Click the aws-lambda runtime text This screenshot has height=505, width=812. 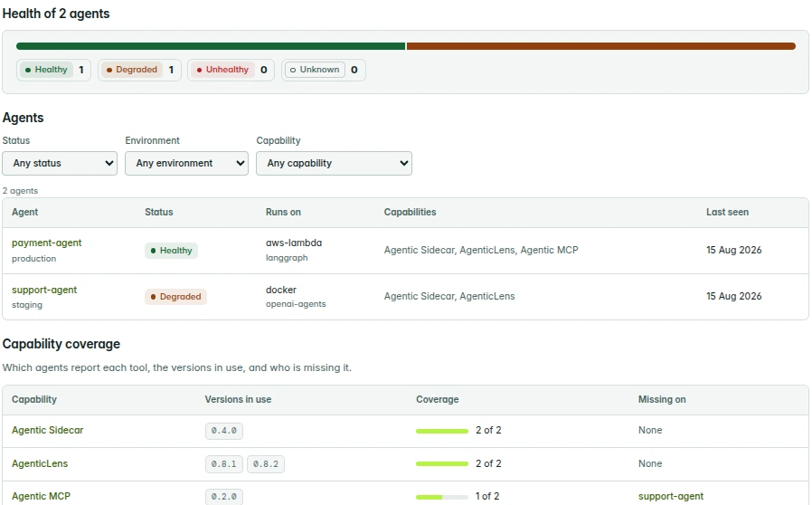point(294,243)
